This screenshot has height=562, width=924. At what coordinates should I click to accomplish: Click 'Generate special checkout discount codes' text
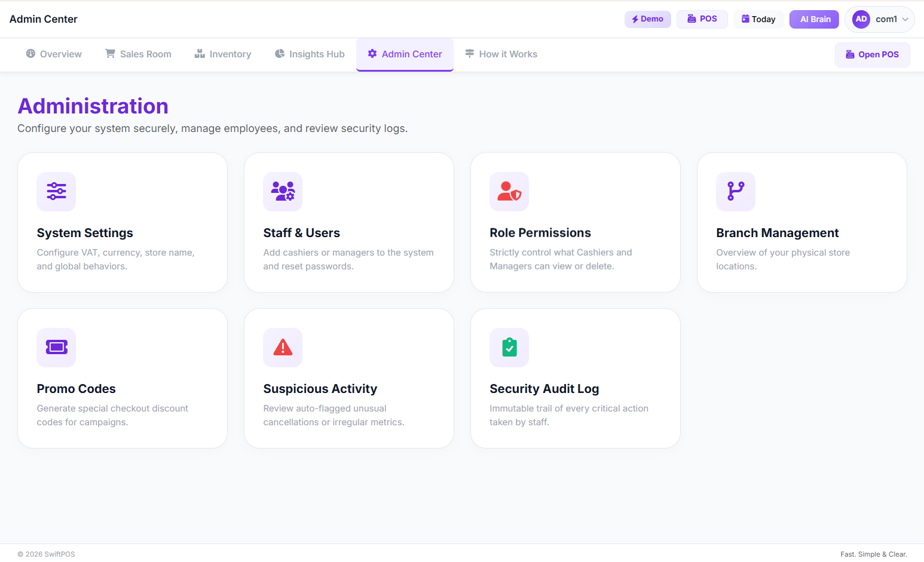point(112,415)
